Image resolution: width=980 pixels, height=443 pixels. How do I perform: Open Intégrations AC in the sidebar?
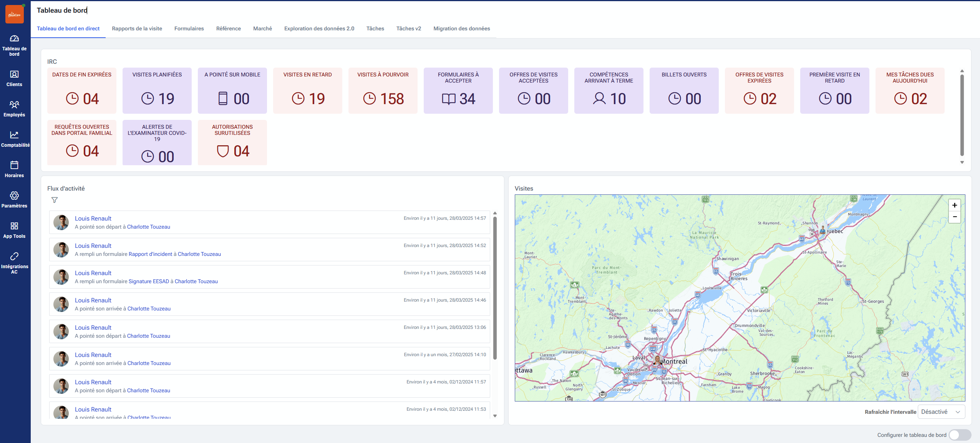coord(14,263)
